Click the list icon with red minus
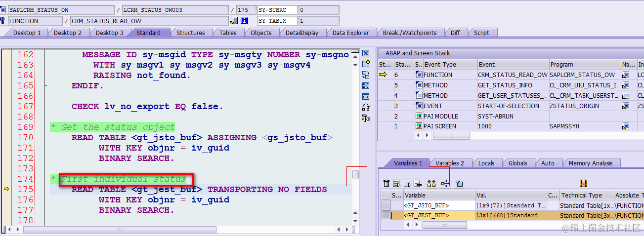 [x=417, y=184]
